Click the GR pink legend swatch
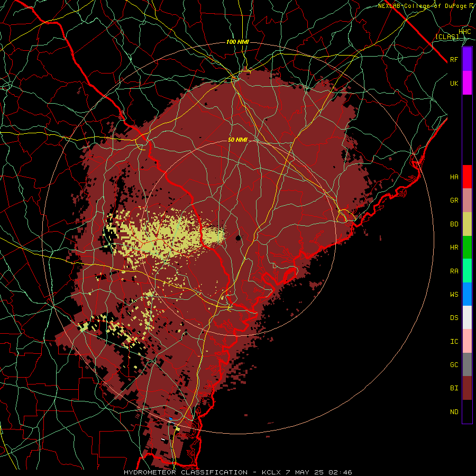The height and width of the screenshot is (476, 476). [467, 200]
